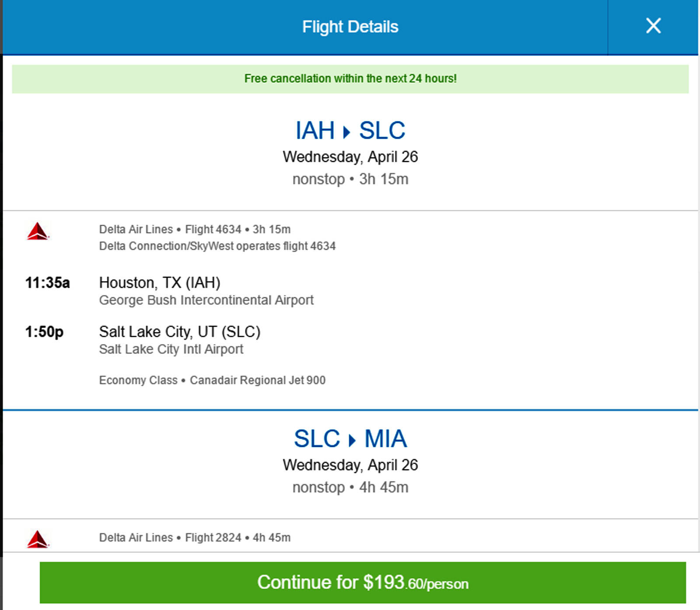Click 'George Bush Intercontinental Airport' text
The image size is (700, 610).
(206, 300)
